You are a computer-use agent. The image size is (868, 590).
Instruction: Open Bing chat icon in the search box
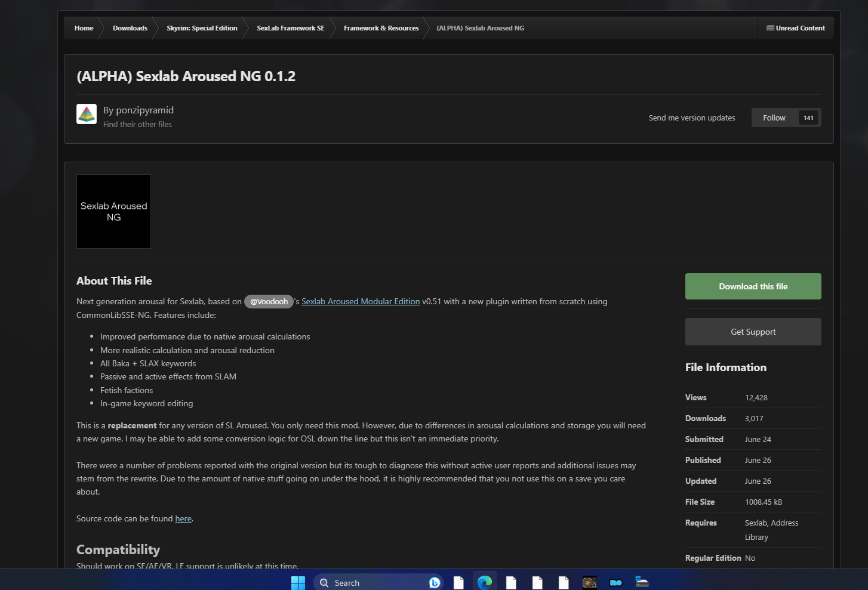click(x=435, y=583)
